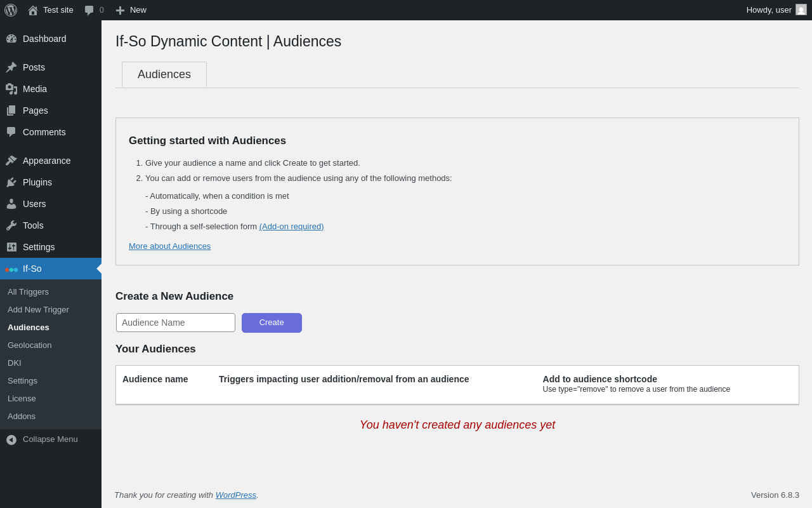812x508 pixels.
Task: Open the Media menu item
Action: coord(35,89)
